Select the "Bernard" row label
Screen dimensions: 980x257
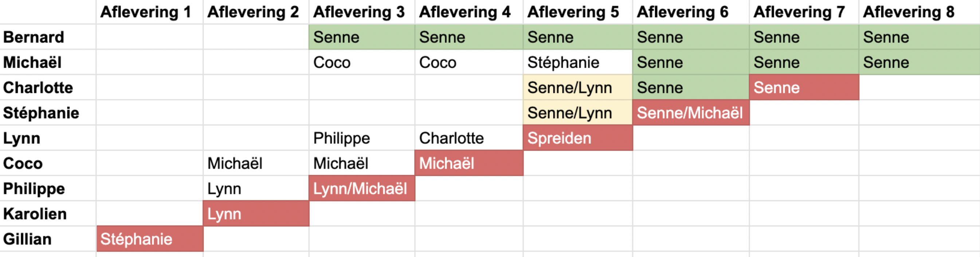(x=34, y=37)
